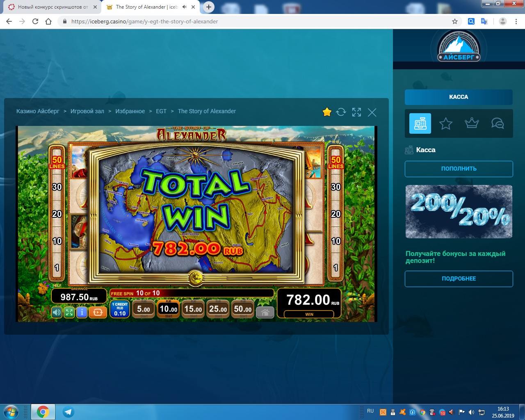
Task: Open the EGT provider breadcrumb
Action: tap(161, 111)
